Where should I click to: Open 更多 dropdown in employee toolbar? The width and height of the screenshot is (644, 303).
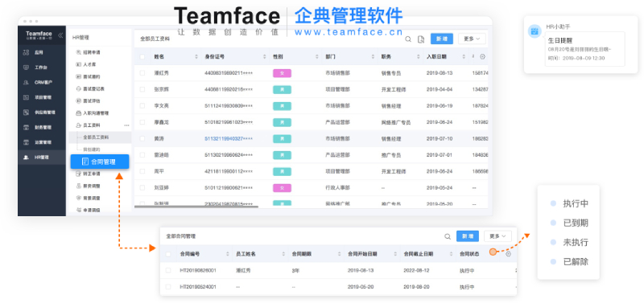coord(472,39)
